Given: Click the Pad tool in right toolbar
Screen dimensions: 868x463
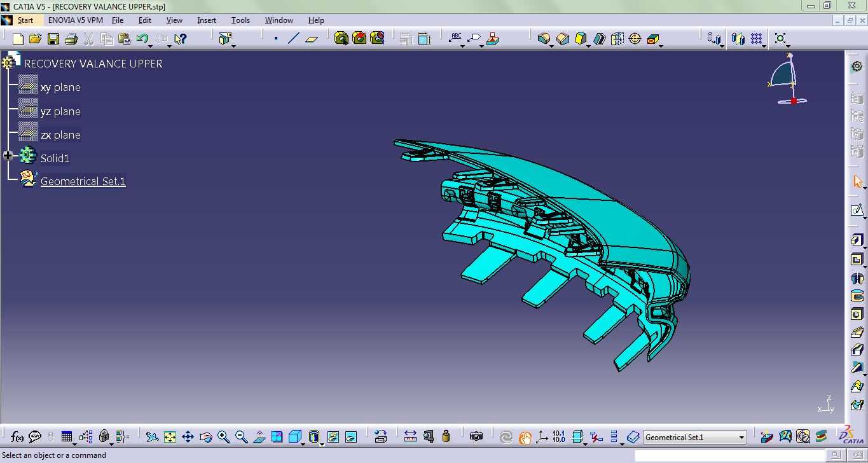Looking at the screenshot, I should coord(857,240).
